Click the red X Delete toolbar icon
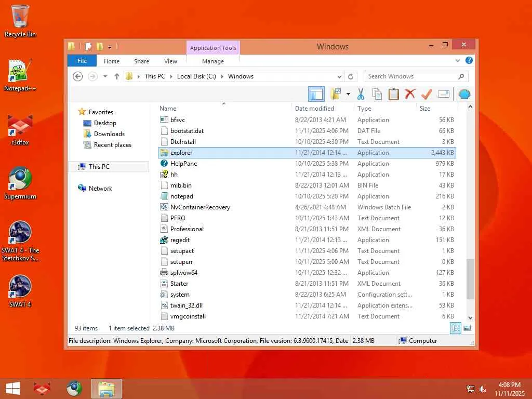Viewport: 532px width, 399px height. click(x=410, y=94)
